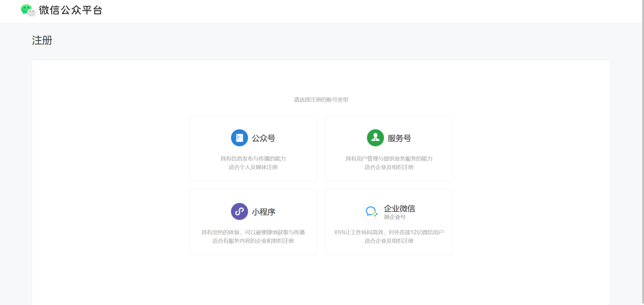Click the 请选择注册的账号类型 prompt text

pos(321,100)
